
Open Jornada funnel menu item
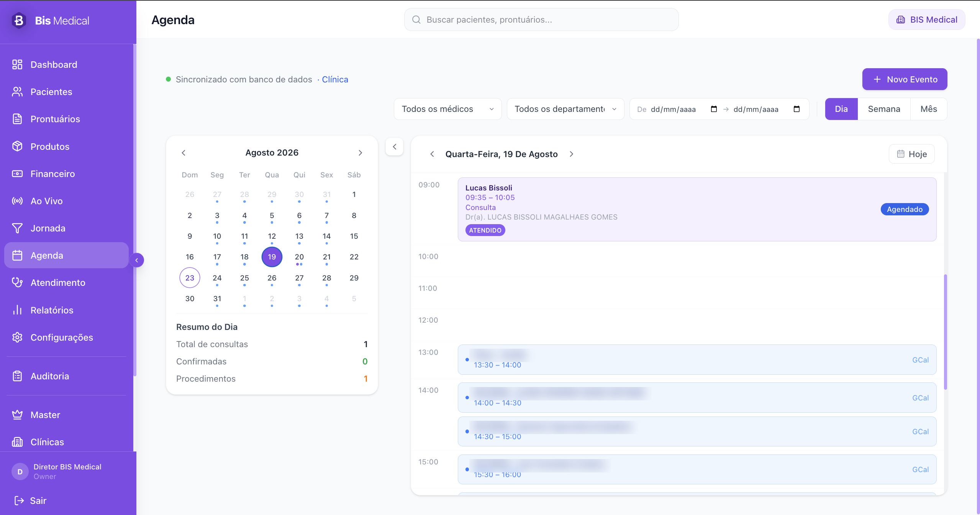tap(66, 228)
